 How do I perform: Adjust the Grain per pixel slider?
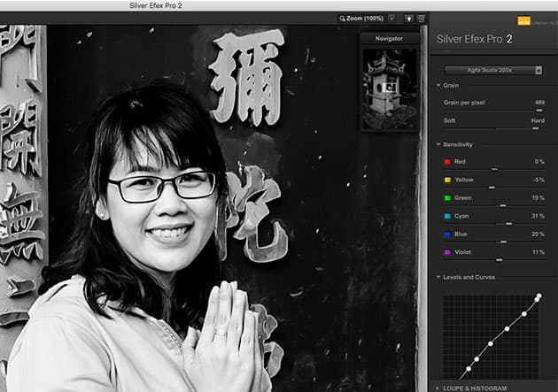[539, 111]
